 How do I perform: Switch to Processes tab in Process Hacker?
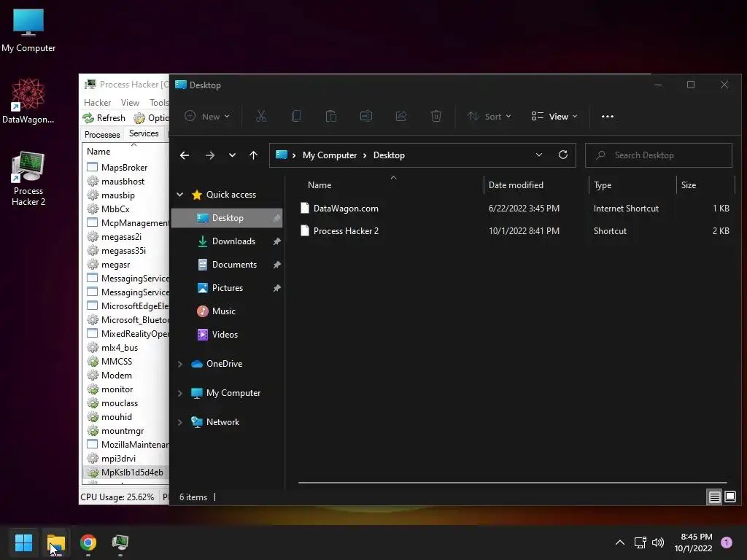point(102,134)
